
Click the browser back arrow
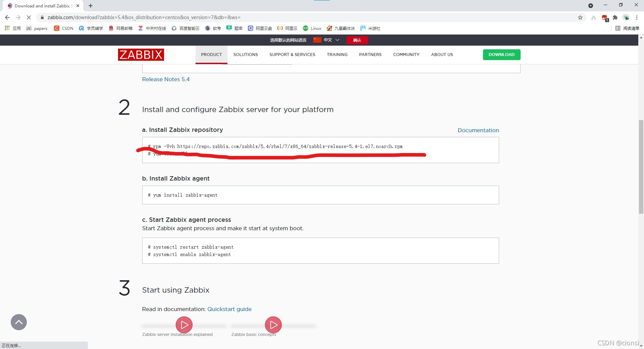(7, 17)
